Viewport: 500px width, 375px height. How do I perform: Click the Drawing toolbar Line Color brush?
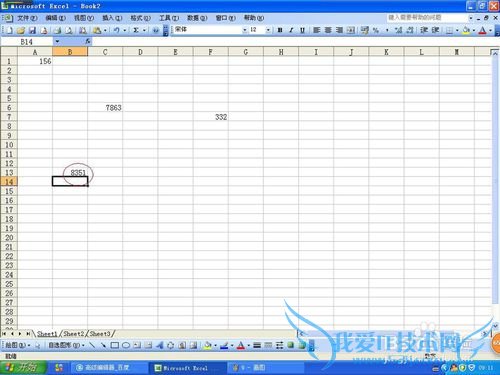224,345
